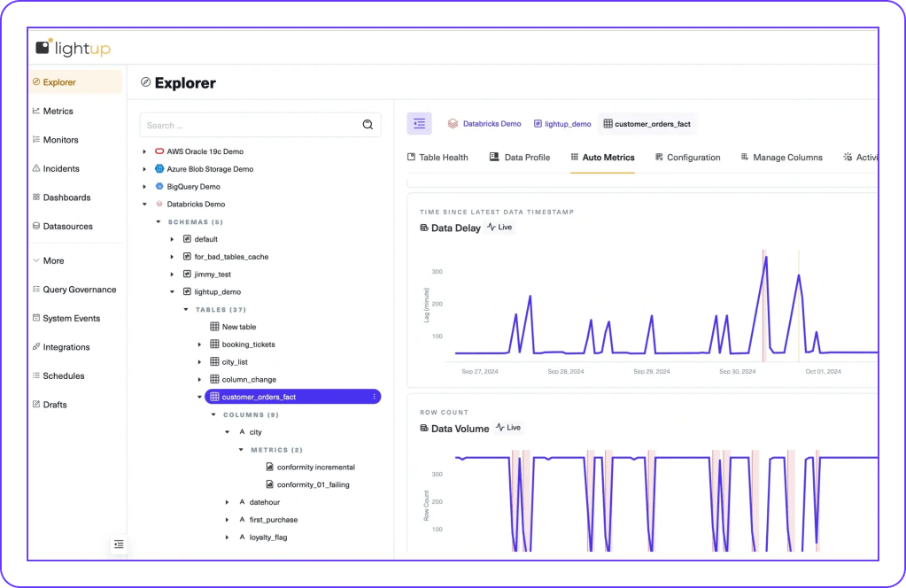Open the Explorer section in the sidebar

tap(62, 81)
